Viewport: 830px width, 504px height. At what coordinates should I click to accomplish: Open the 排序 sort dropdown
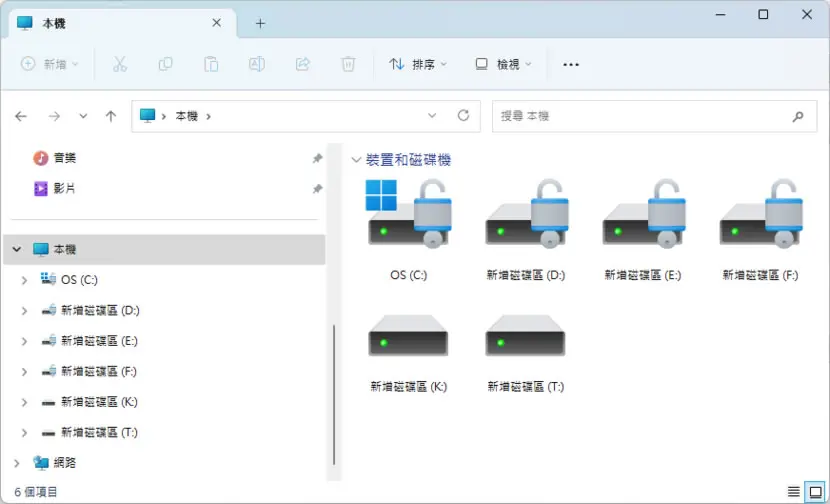coord(418,64)
